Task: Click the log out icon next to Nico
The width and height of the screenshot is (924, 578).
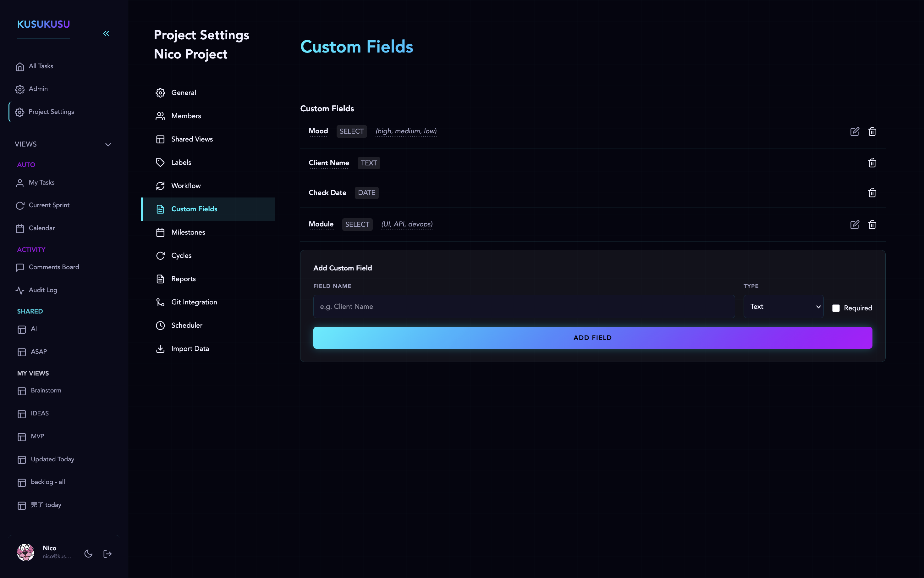Action: click(107, 553)
